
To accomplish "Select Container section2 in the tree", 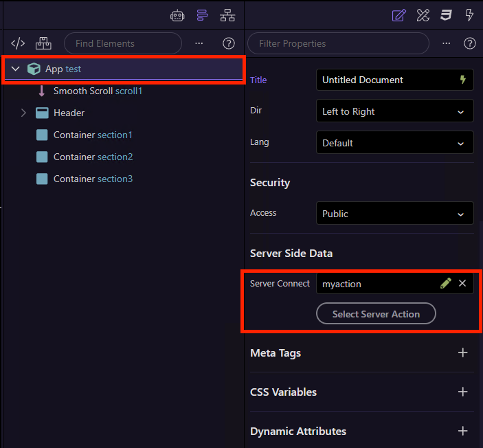I will [93, 157].
